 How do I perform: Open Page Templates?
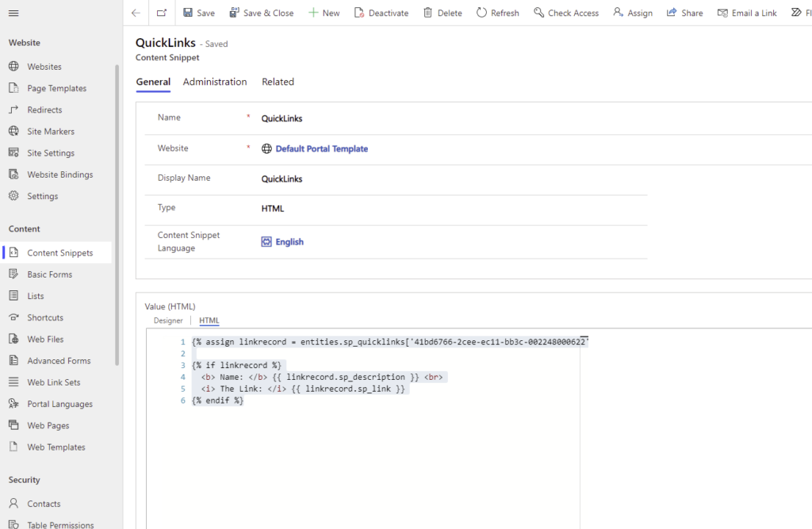[56, 88]
